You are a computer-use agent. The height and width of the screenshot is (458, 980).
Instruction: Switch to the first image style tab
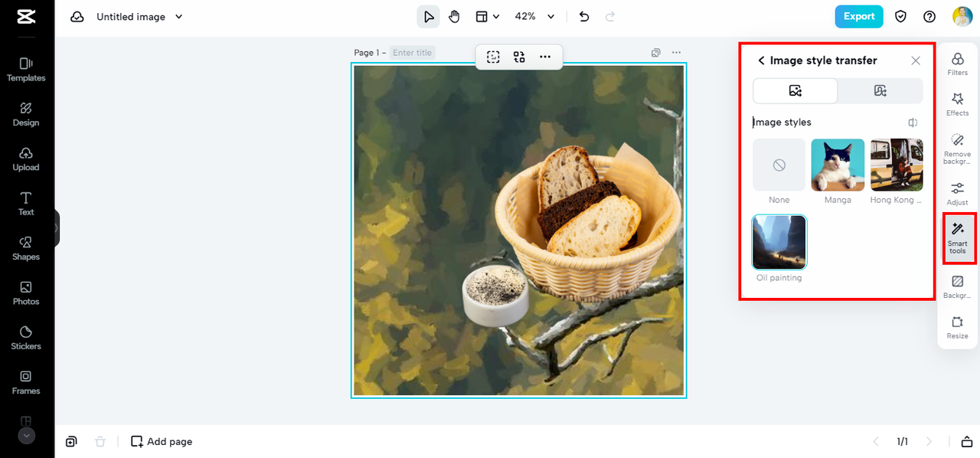(x=795, y=91)
